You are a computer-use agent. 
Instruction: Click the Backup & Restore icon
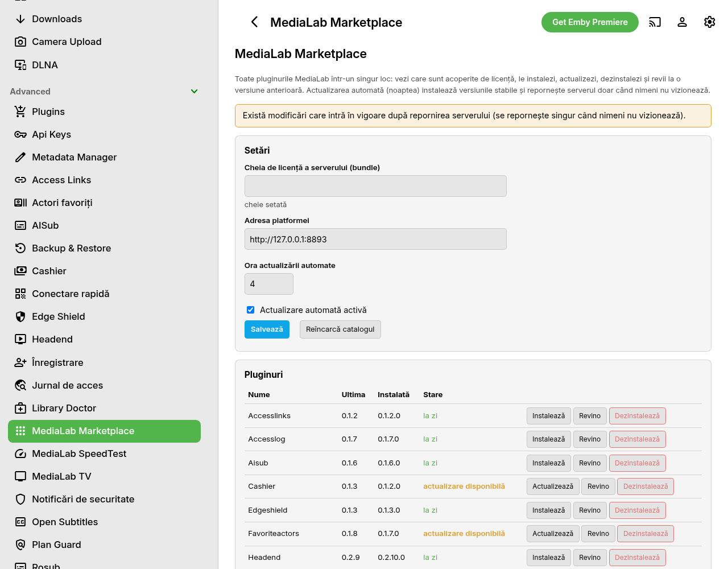click(x=20, y=248)
